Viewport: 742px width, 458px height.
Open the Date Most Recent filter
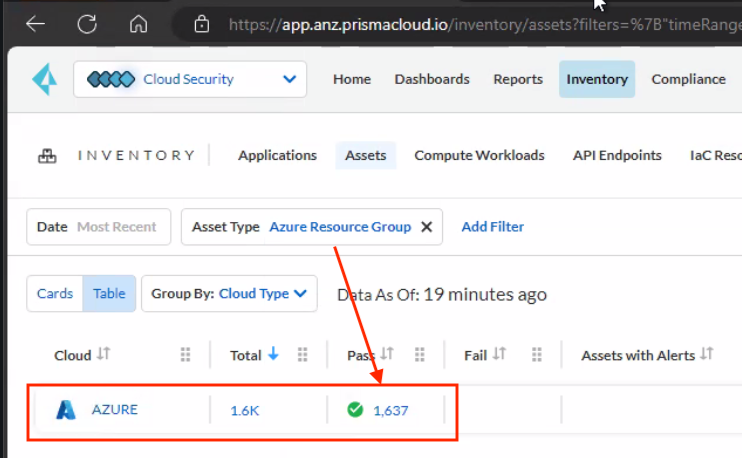(97, 227)
